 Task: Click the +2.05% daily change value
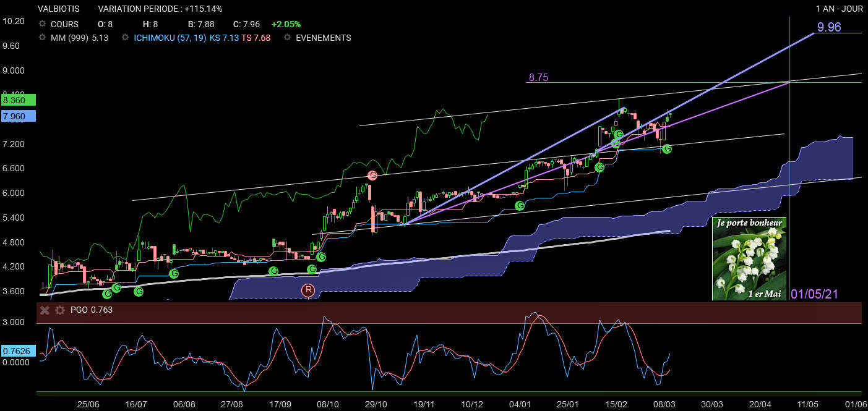tap(286, 24)
